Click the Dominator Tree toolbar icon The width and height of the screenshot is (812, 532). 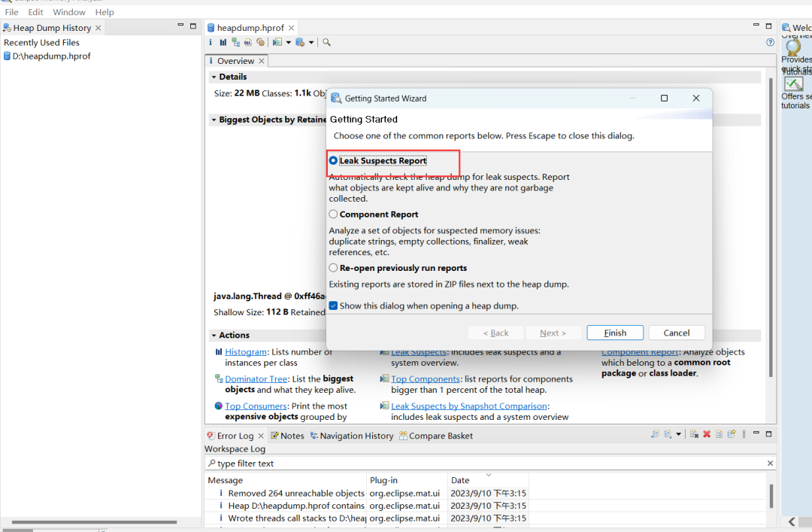(236, 43)
